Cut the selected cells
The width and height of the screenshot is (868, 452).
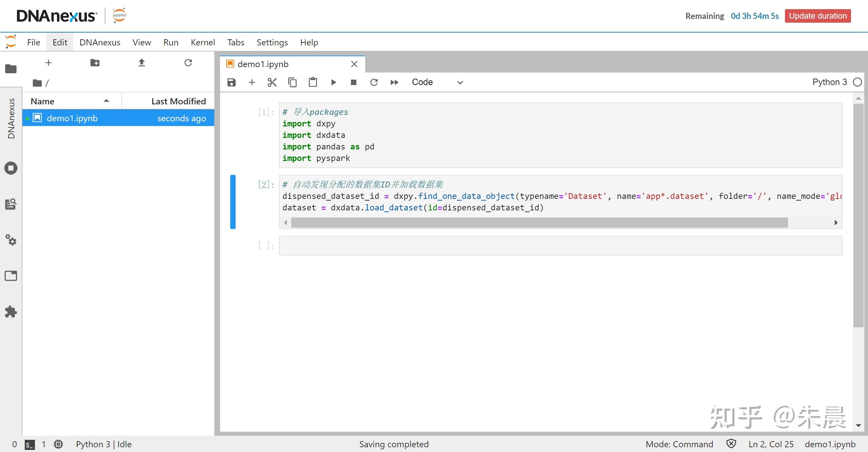pyautogui.click(x=272, y=82)
